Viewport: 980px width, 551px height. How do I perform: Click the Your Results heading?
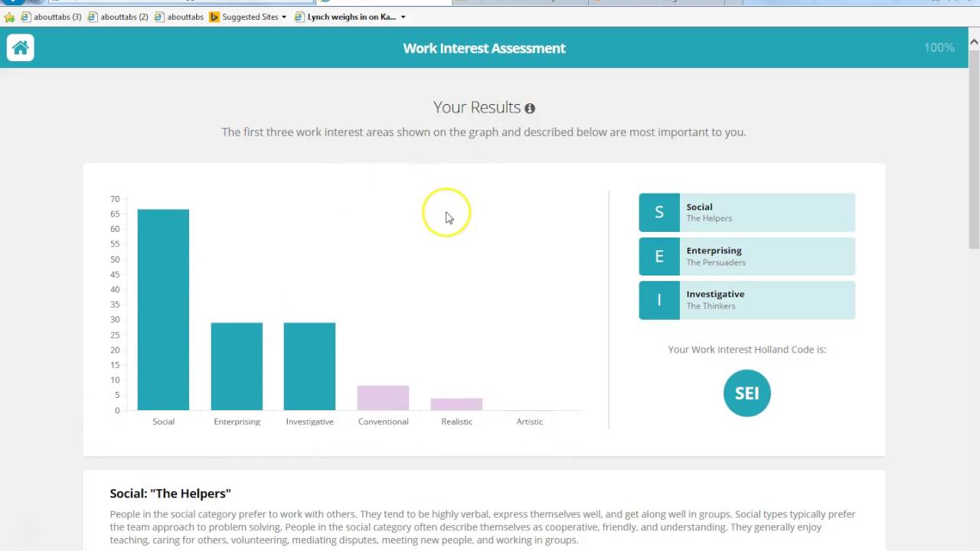[x=476, y=107]
